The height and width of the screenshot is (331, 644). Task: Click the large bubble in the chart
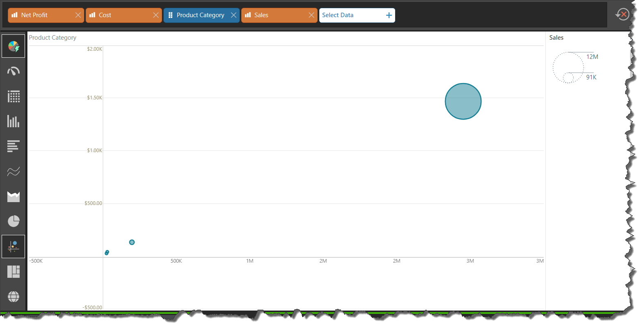(463, 101)
